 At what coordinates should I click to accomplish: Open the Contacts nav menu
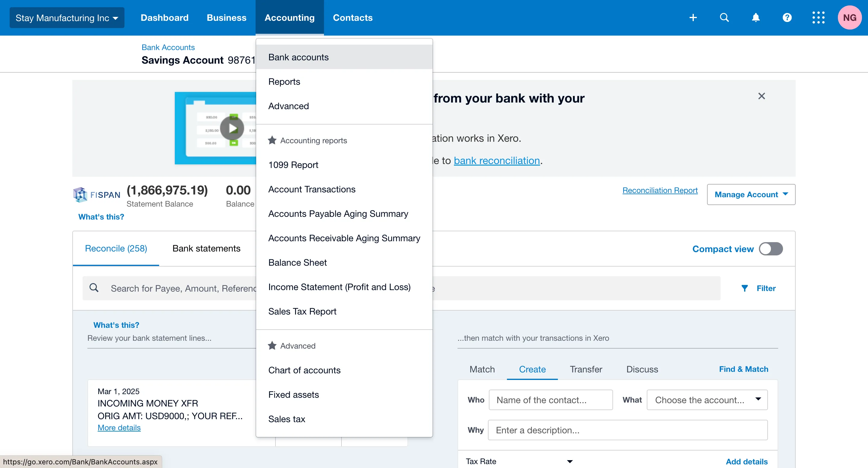353,17
